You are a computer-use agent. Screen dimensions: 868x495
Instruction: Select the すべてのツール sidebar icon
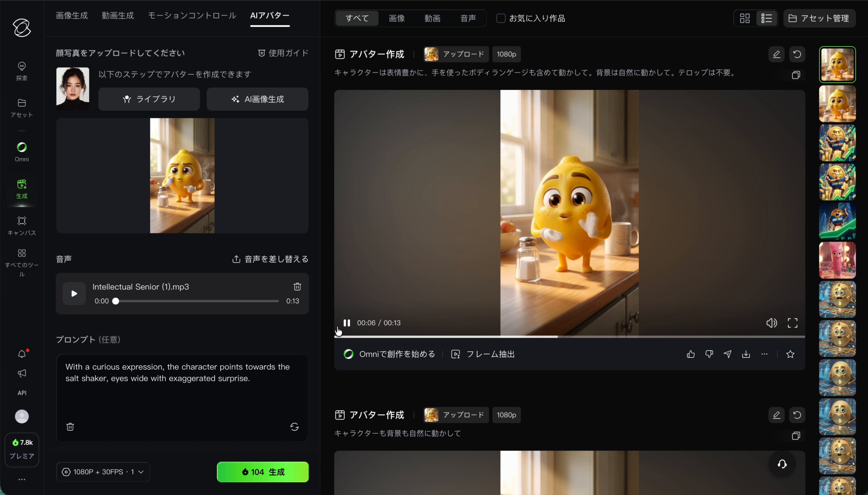click(21, 258)
